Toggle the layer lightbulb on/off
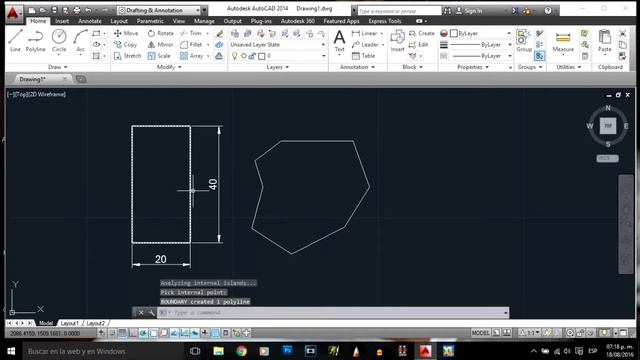 pos(235,56)
